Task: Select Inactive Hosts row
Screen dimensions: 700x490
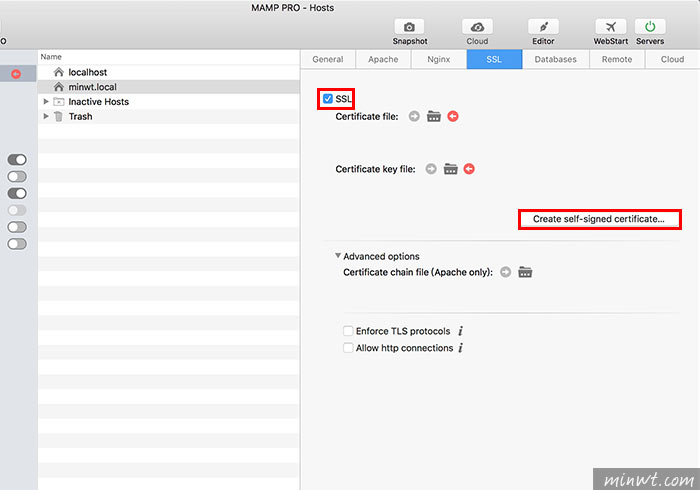Action: pos(169,102)
